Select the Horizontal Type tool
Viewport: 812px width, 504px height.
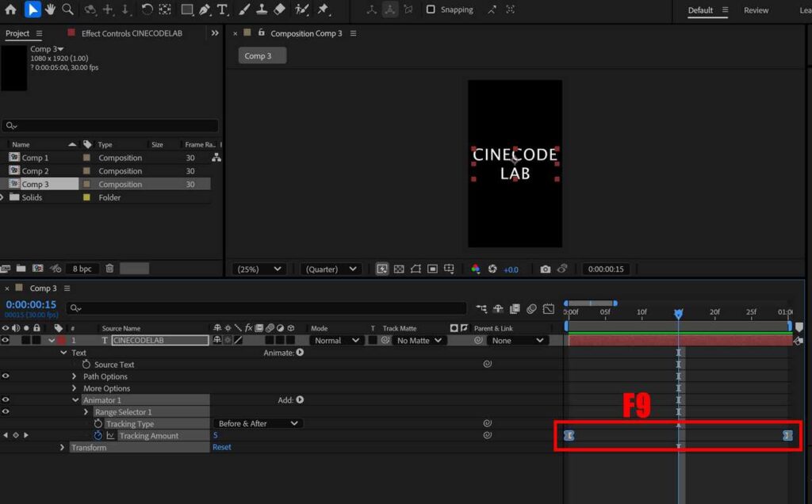(x=222, y=10)
